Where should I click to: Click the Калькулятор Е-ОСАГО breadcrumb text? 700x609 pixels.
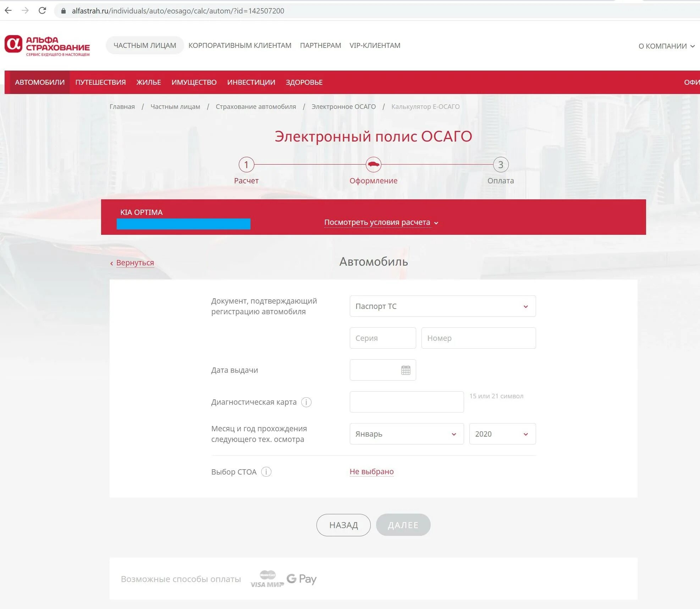coord(425,107)
